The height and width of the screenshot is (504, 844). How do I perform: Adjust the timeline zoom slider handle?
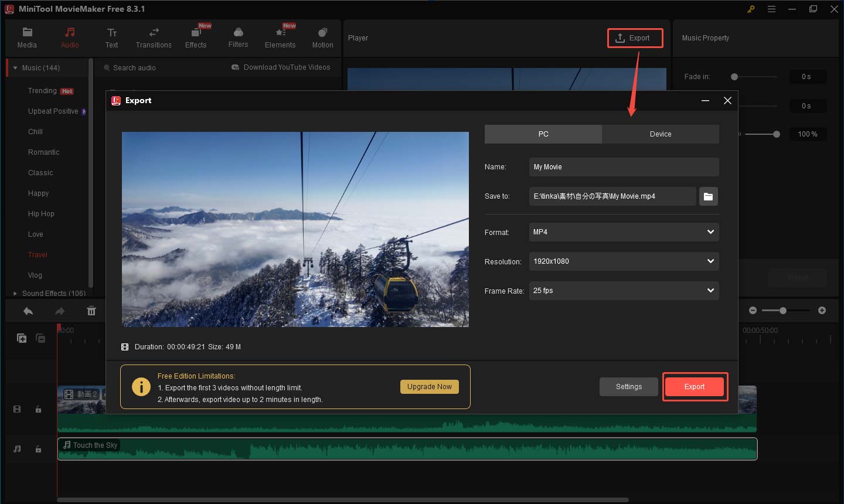pos(782,311)
